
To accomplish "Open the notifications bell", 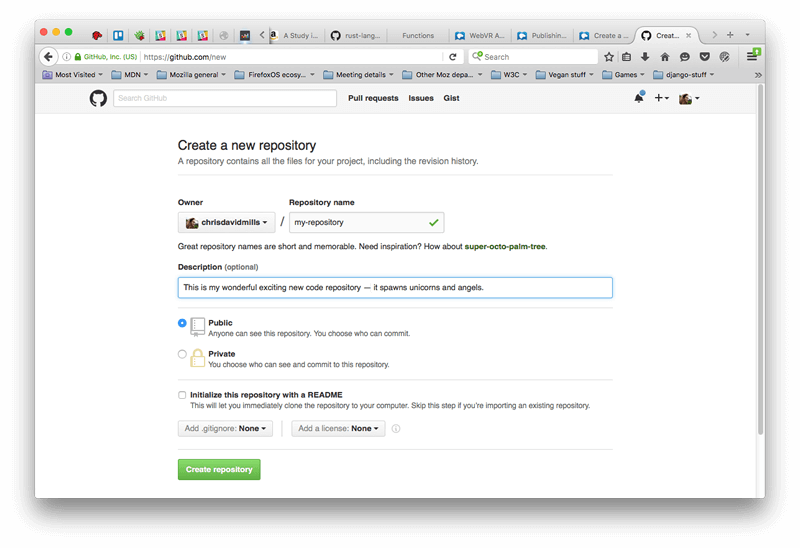I will click(639, 98).
